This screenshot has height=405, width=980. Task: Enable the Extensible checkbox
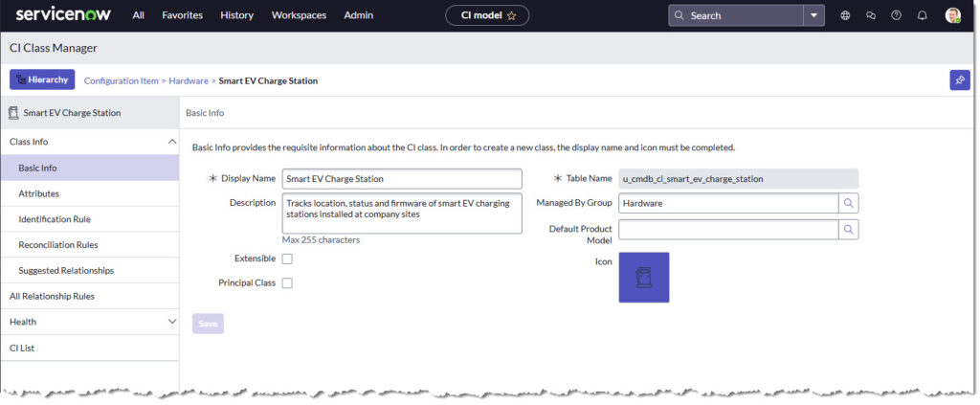[287, 259]
